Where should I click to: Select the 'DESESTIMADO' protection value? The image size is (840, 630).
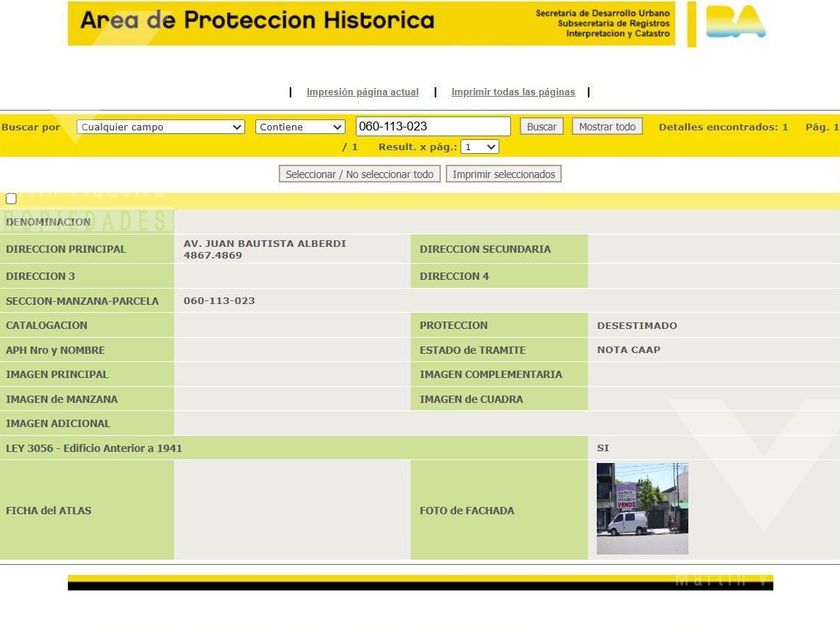click(x=637, y=325)
